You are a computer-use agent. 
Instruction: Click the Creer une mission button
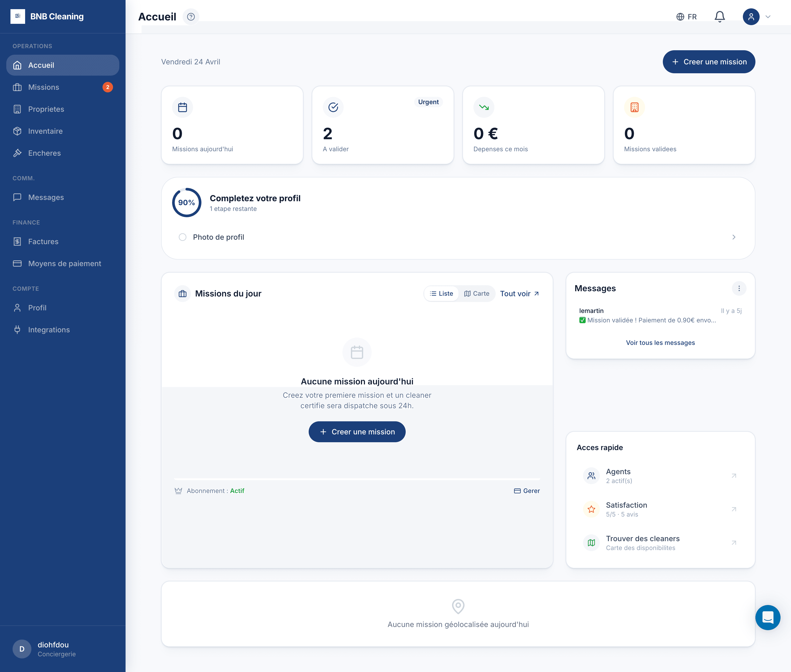pyautogui.click(x=709, y=61)
